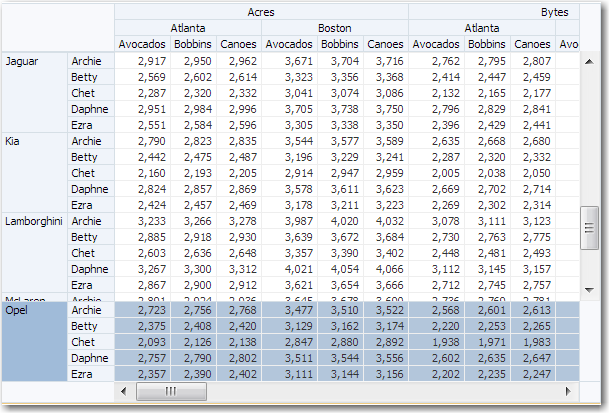
Task: Click cell with value 2,160
Action: pos(143,173)
